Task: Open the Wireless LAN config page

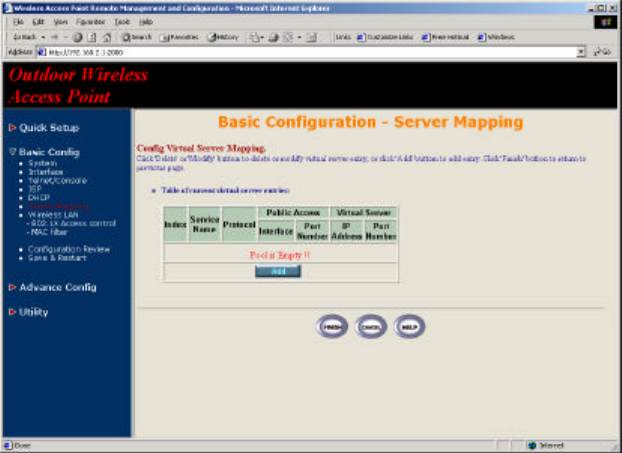Action: (53, 215)
